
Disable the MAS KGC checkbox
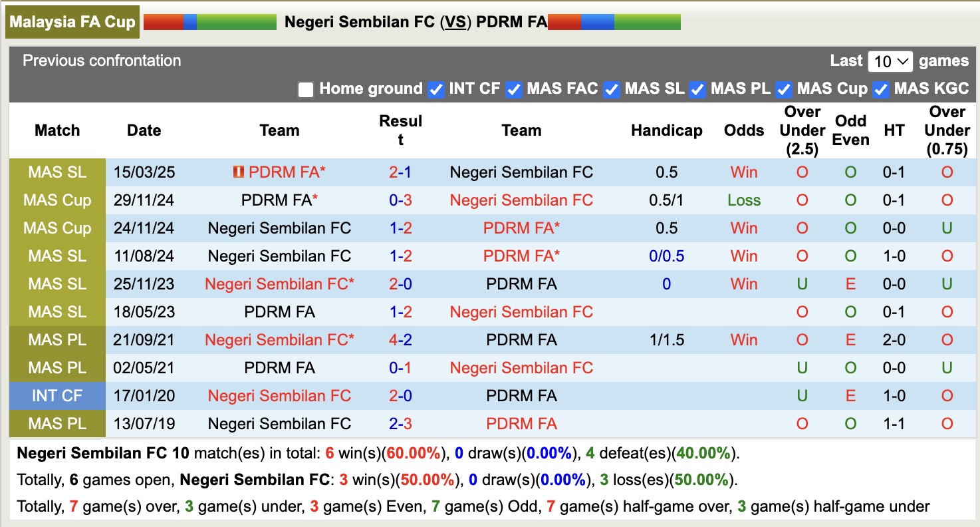click(x=880, y=88)
